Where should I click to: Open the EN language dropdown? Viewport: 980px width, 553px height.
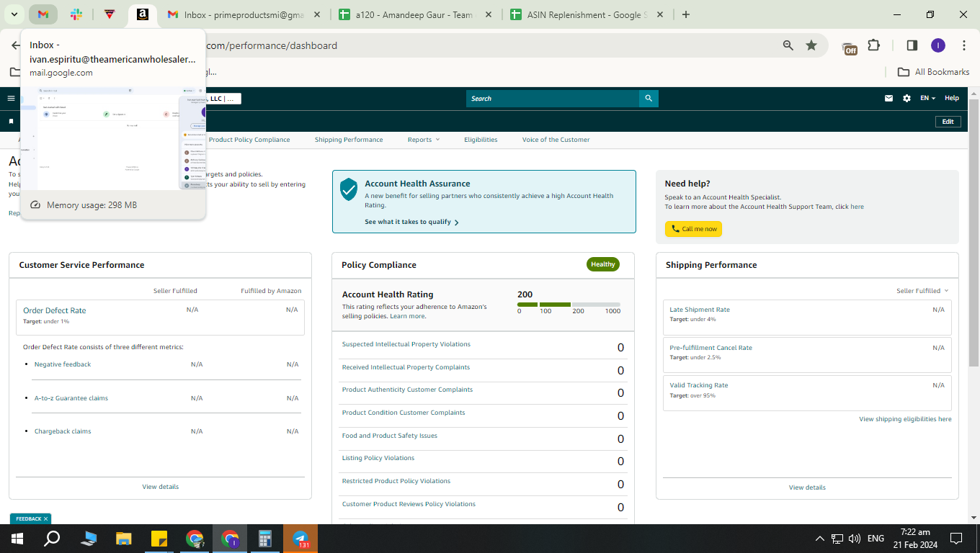[927, 99]
